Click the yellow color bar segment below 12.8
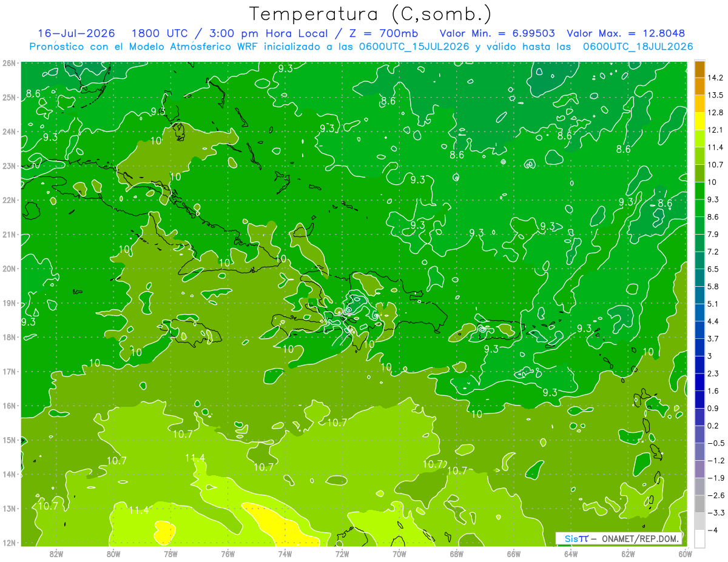Screen dimensions: 728x562 [x=699, y=121]
